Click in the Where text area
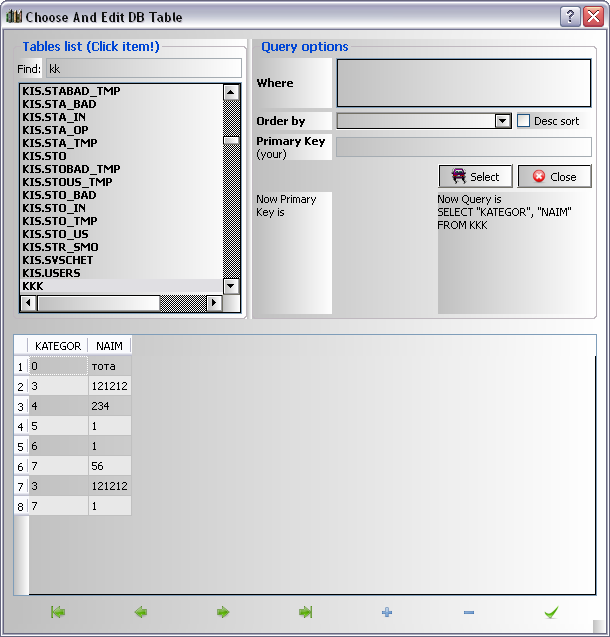The width and height of the screenshot is (610, 637). click(x=464, y=83)
